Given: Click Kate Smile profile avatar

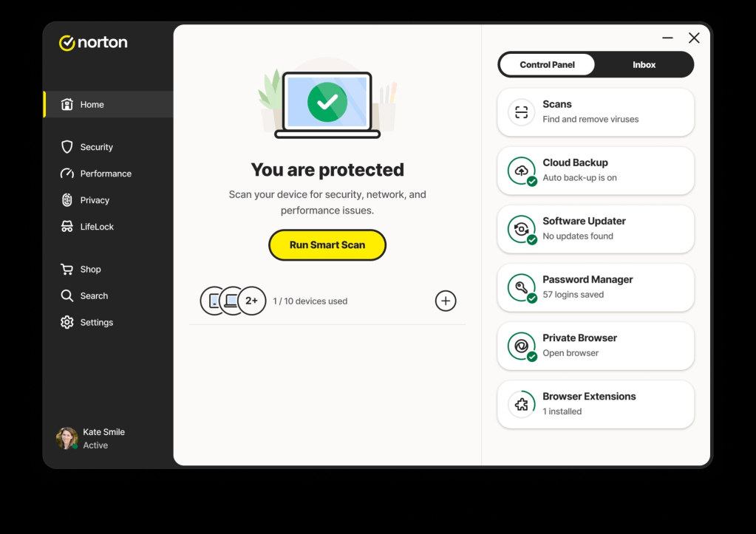Looking at the screenshot, I should [x=67, y=438].
